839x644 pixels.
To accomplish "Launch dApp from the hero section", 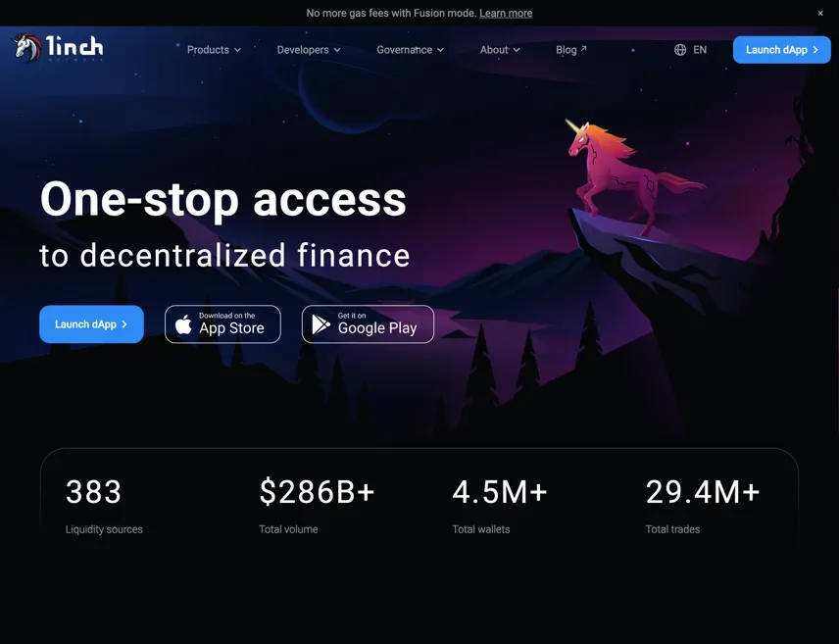I will click(91, 324).
